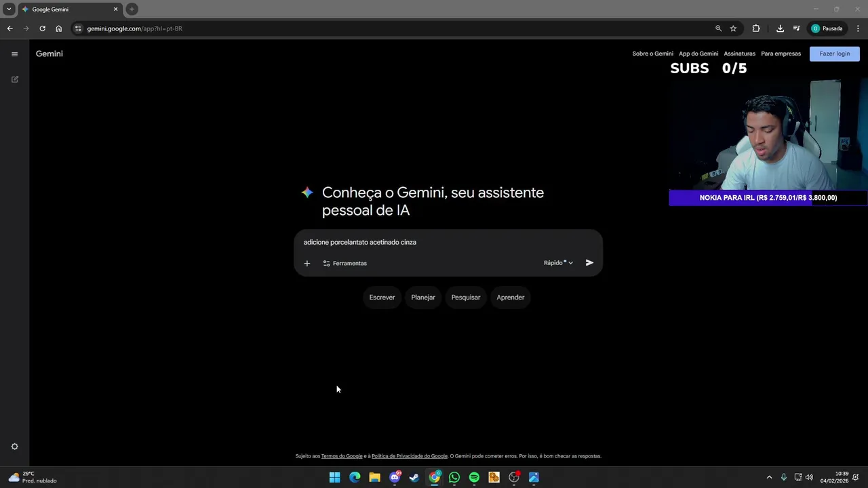
Task: Choose the Planejar suggestion chip
Action: (423, 298)
